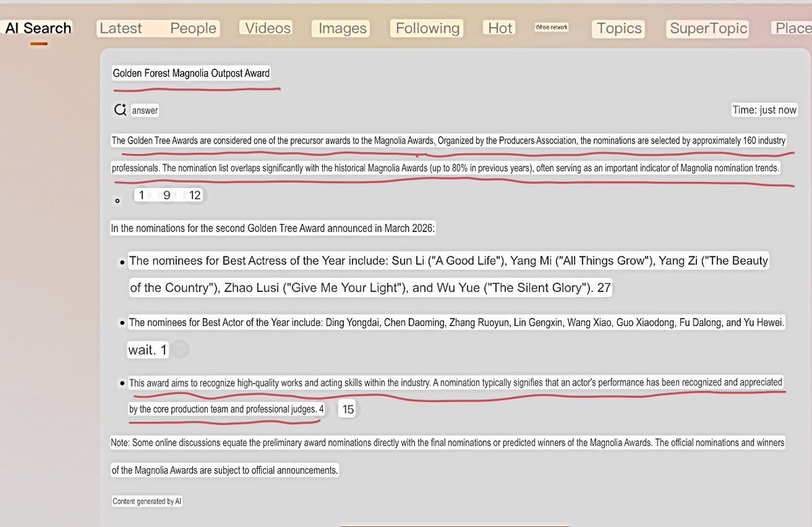Open the Topics tab

click(x=619, y=28)
